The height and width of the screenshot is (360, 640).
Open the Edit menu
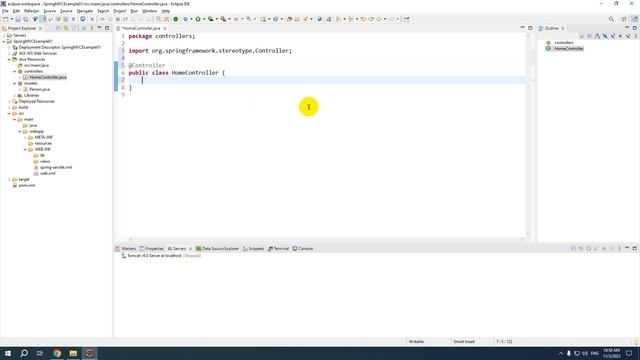[x=16, y=11]
